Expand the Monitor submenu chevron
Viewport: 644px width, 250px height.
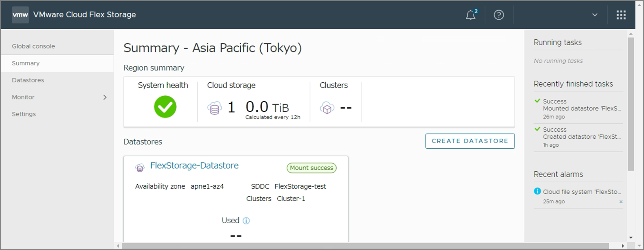coord(105,97)
